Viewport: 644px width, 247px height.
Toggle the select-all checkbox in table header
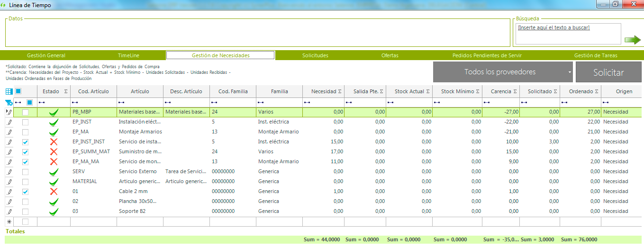coord(18,91)
